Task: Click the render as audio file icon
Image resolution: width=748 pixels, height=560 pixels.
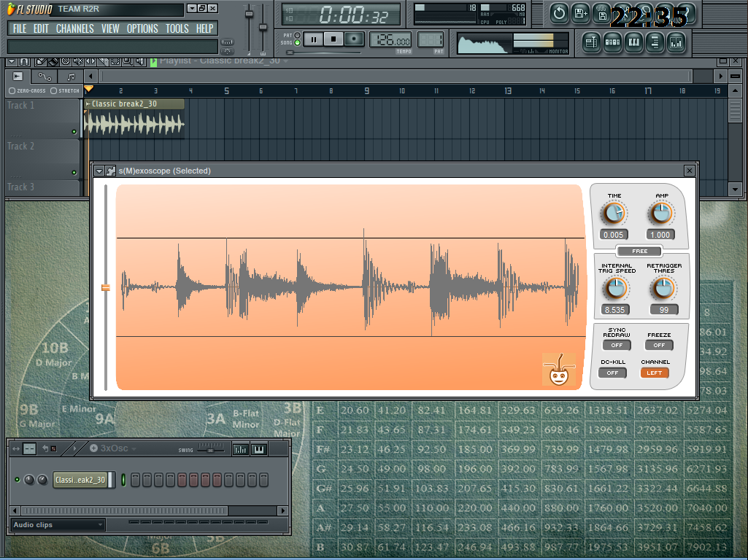Action: 602,13
